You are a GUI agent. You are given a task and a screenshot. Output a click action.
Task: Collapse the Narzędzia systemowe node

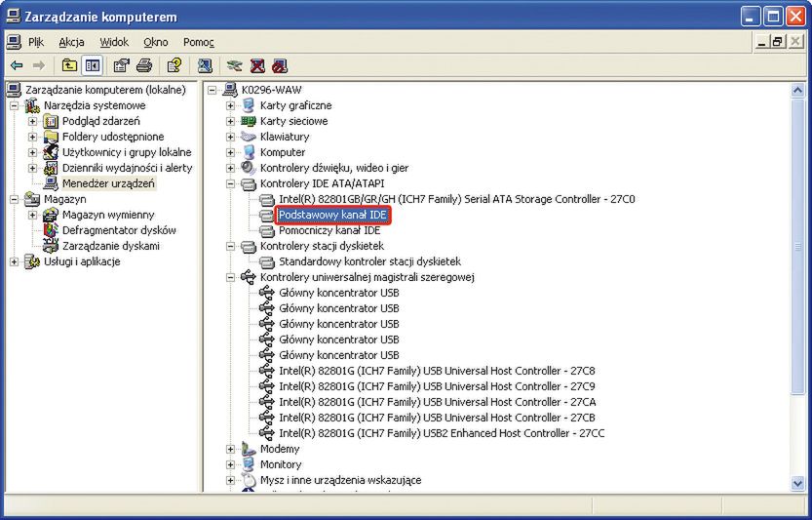14,105
